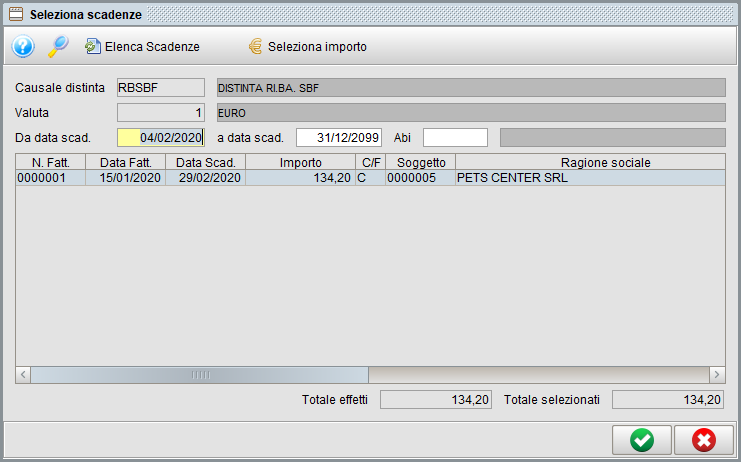
Task: Click the Elenca Scadenze toolbar button
Action: pos(142,47)
